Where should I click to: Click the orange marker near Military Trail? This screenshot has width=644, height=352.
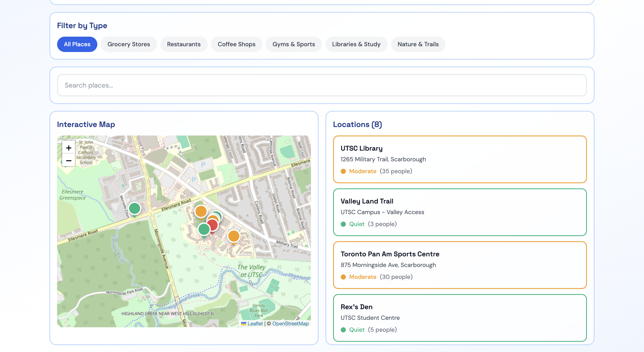point(234,236)
